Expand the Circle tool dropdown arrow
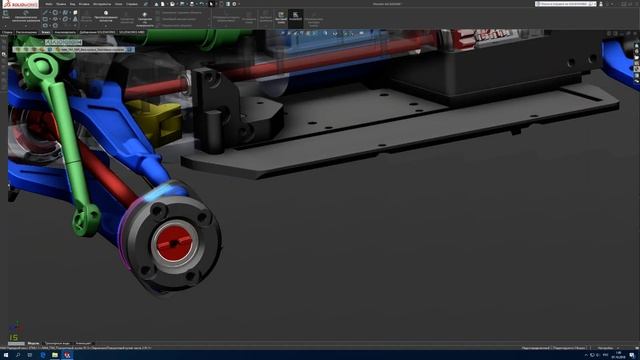The width and height of the screenshot is (640, 360). pyautogui.click(x=60, y=13)
